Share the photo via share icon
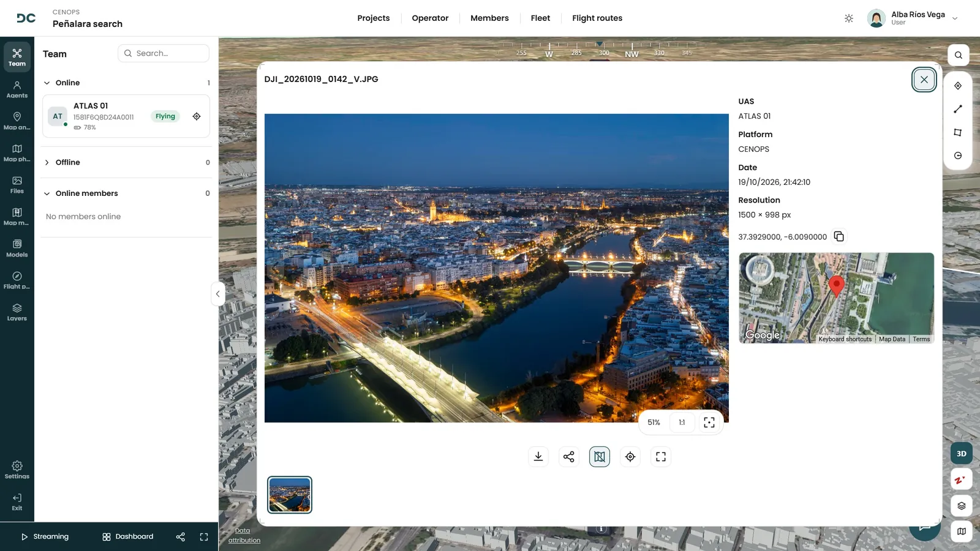The image size is (980, 551). [569, 457]
